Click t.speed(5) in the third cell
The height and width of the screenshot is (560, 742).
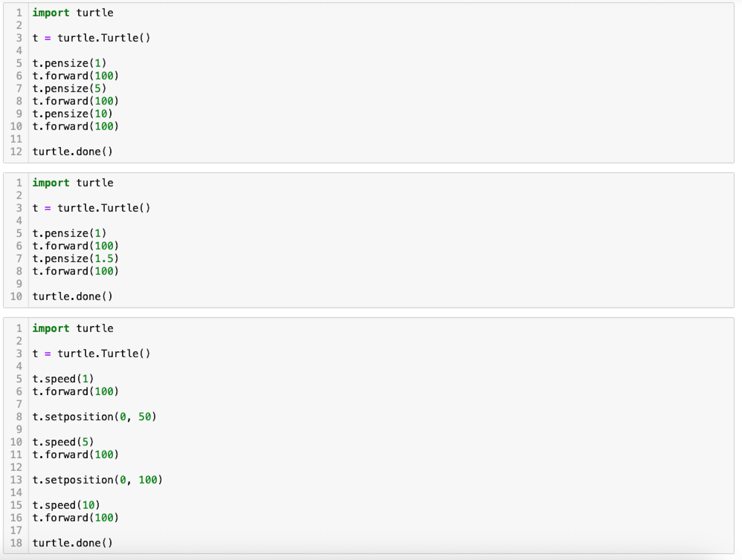pos(63,442)
